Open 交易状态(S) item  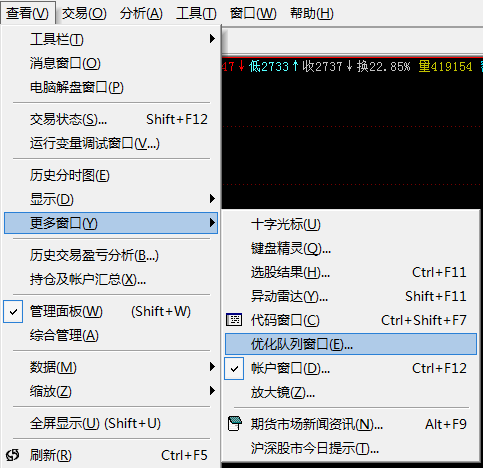111,119
